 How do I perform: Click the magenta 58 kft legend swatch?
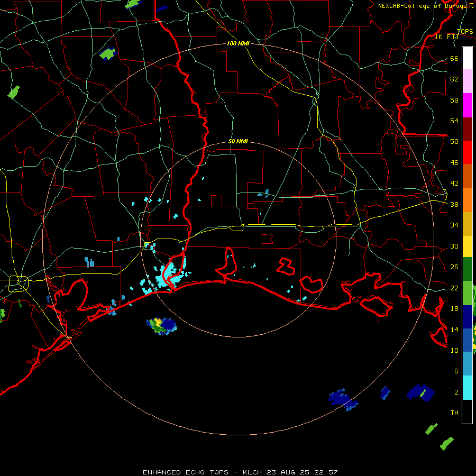click(467, 105)
